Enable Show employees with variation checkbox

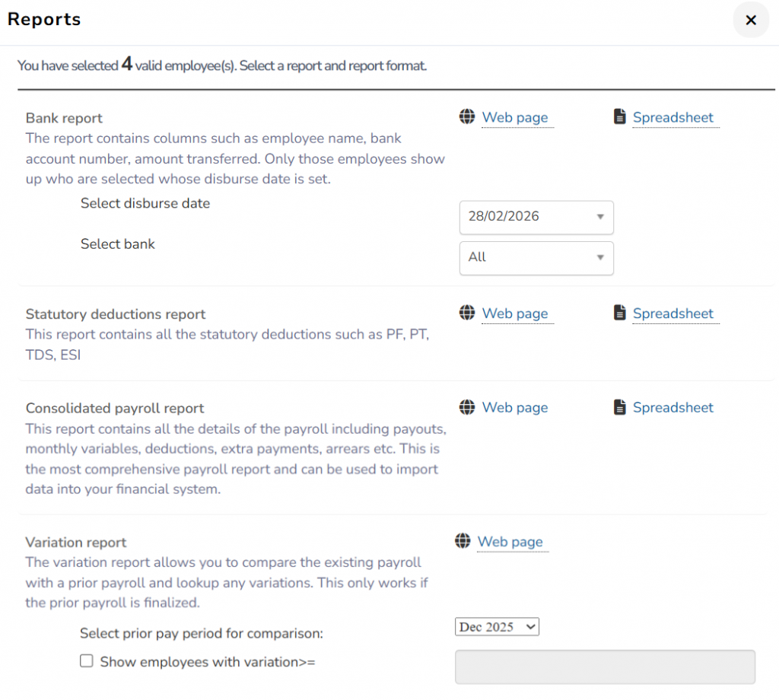coord(87,661)
